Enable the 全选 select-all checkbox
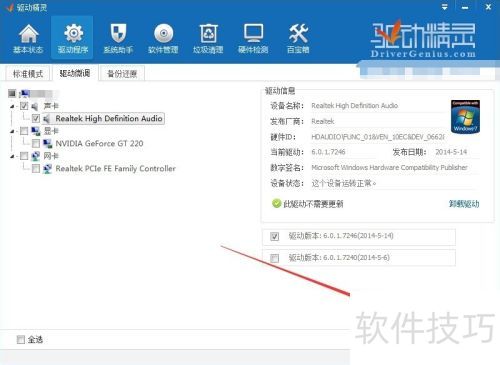500x365 pixels. pyautogui.click(x=21, y=340)
